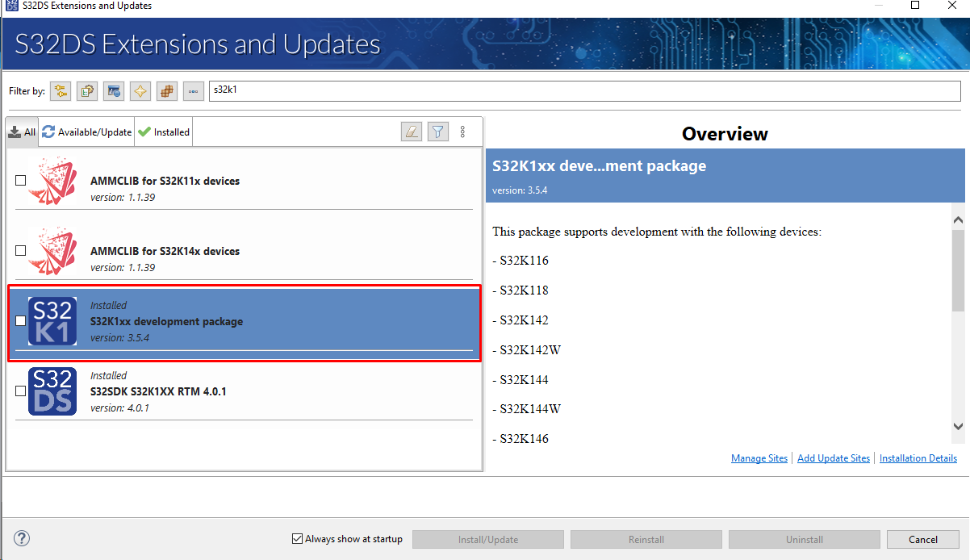Click the clock Filter by icon
This screenshot has width=970, height=560.
coord(114,90)
